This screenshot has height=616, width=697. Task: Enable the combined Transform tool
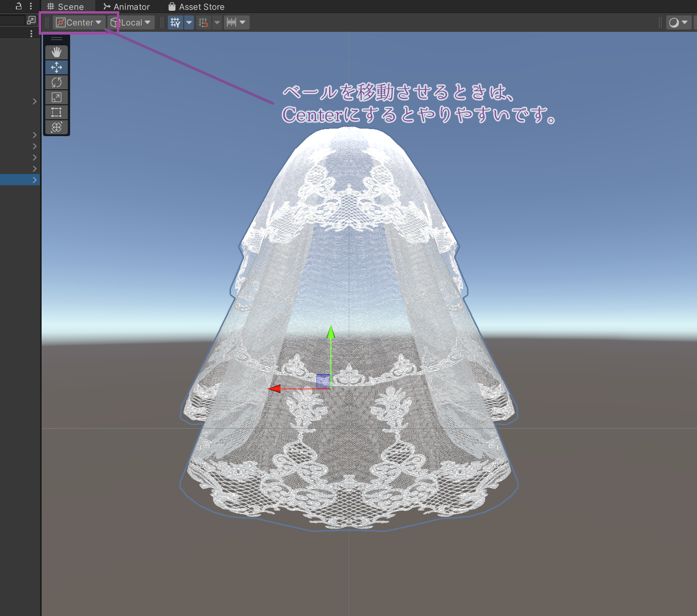(56, 127)
